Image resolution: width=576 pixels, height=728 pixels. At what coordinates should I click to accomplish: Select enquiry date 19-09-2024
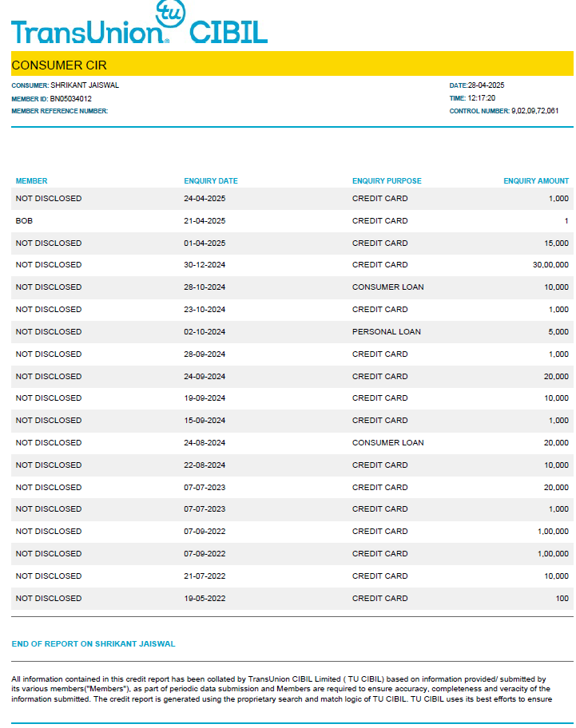[205, 398]
